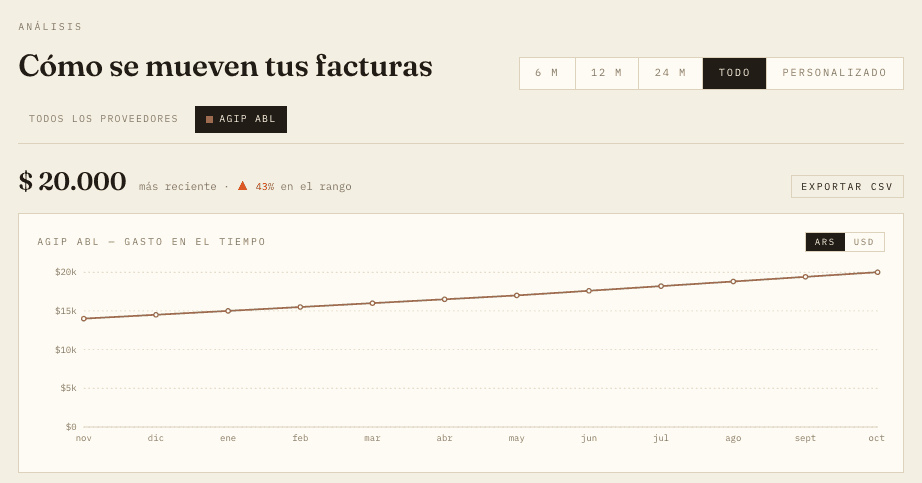This screenshot has height=483, width=922.
Task: Click the ANÁLISIS section label
Action: (51, 26)
